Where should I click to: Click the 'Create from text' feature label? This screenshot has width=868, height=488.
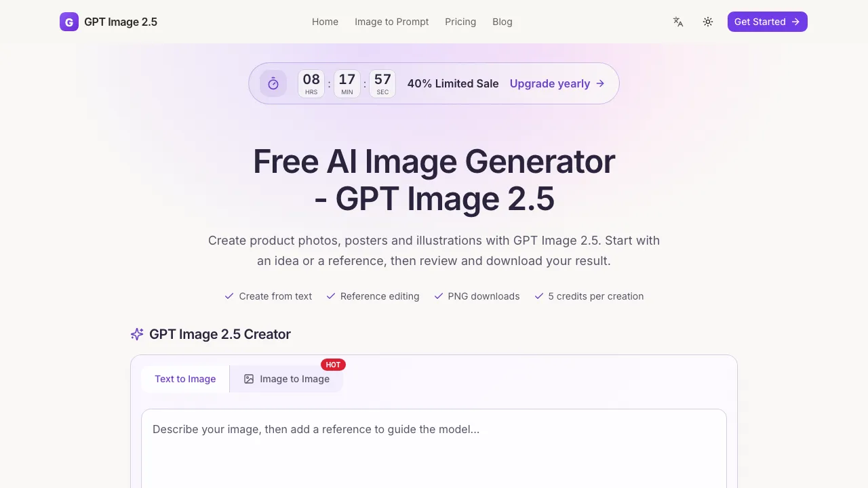pyautogui.click(x=275, y=296)
